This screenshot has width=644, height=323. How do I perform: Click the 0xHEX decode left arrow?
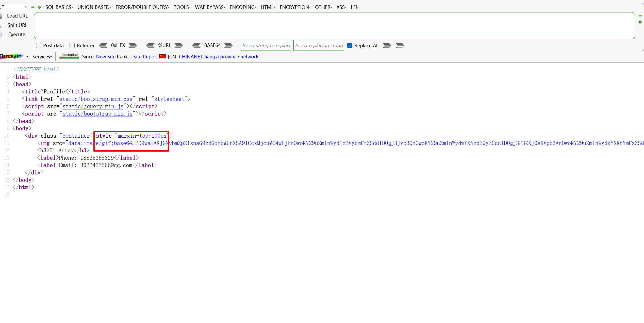(103, 45)
